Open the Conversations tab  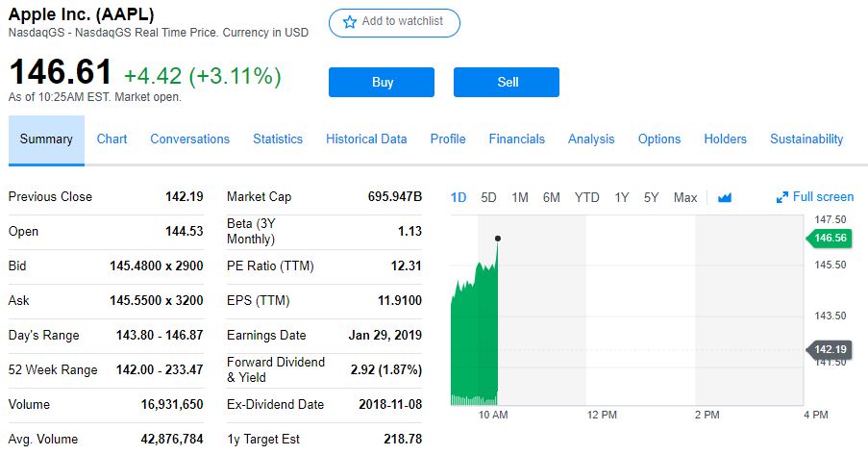click(189, 139)
